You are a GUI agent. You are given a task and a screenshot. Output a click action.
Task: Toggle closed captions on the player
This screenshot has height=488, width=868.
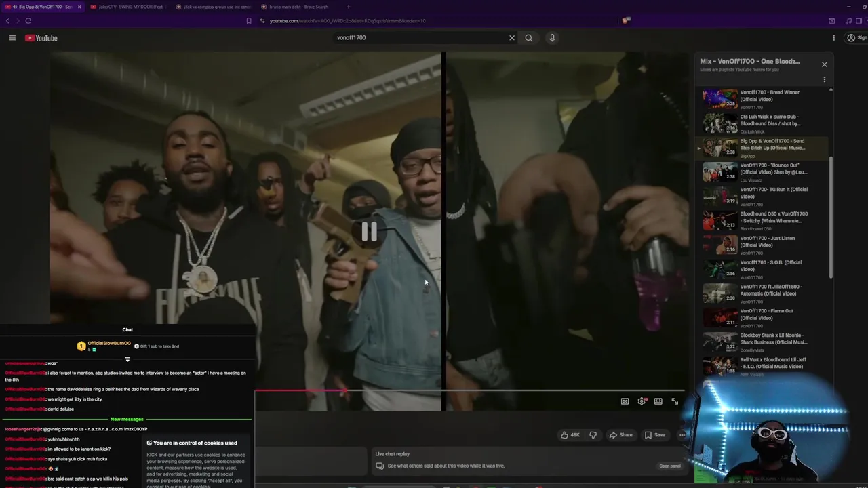625,401
